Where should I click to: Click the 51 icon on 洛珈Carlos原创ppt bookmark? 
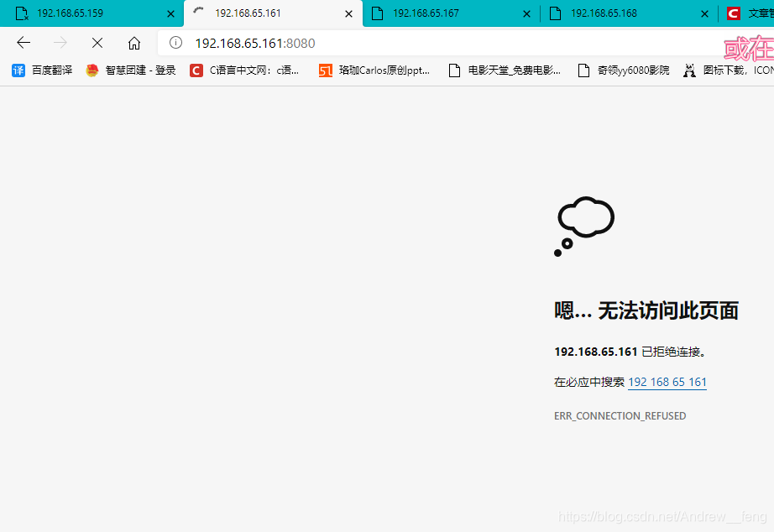click(326, 70)
